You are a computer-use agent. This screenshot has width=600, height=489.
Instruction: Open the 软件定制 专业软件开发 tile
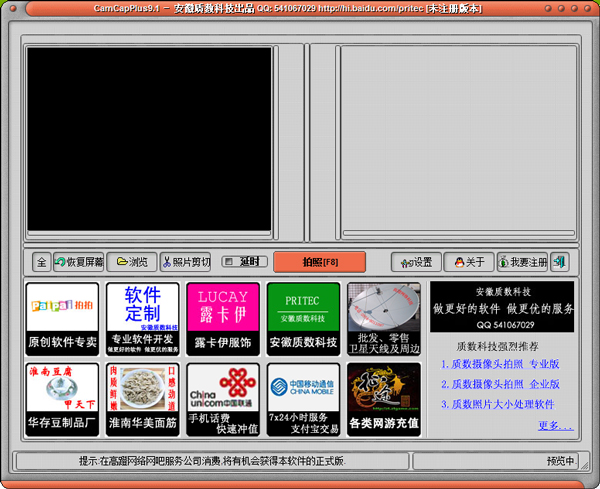pos(142,318)
